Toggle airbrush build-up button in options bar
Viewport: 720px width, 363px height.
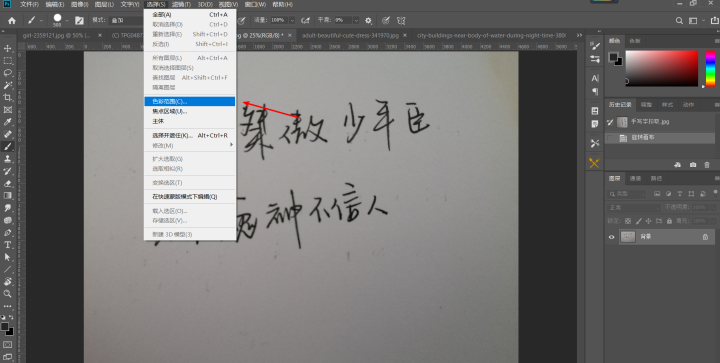coord(305,20)
